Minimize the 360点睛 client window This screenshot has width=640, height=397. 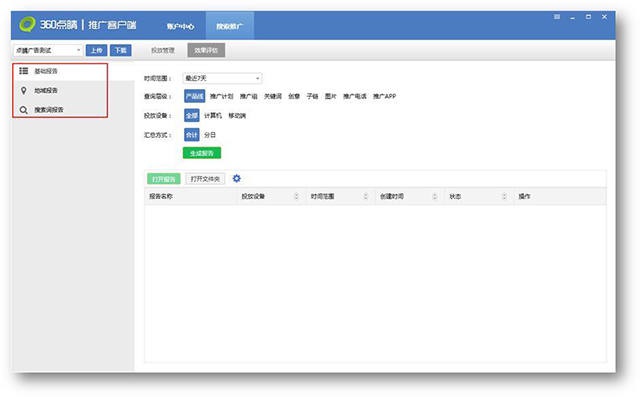tap(573, 17)
